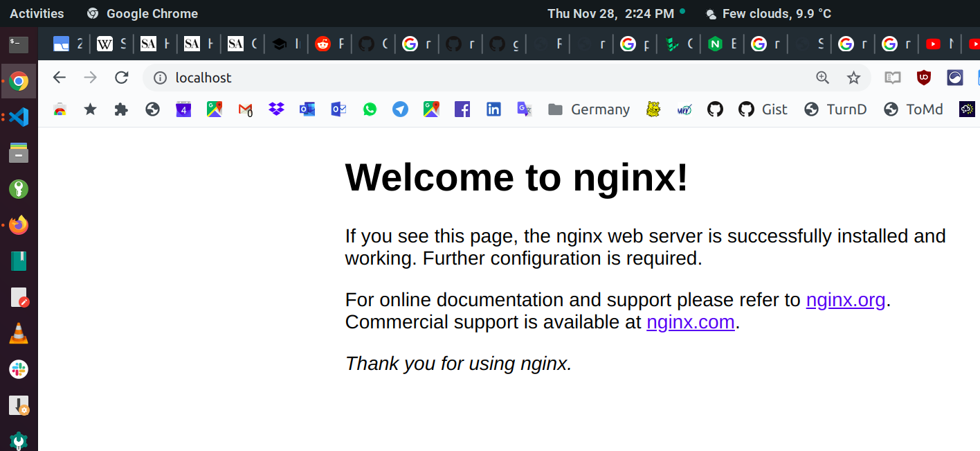Follow the nginx.org link

pyautogui.click(x=846, y=300)
